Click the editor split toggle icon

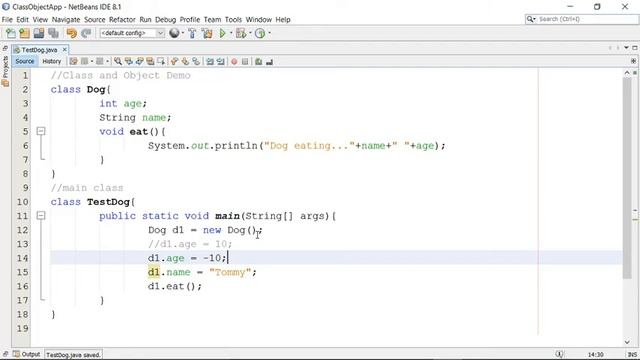pyautogui.click(x=633, y=61)
